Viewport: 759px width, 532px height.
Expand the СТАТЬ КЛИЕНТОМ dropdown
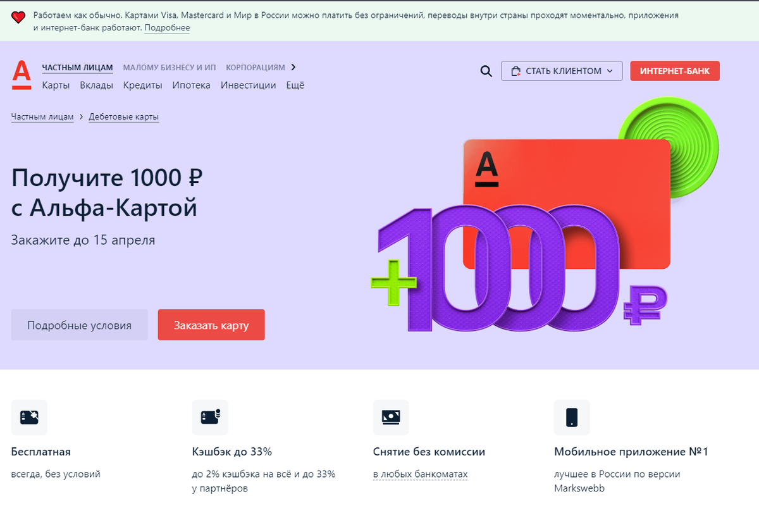point(562,71)
